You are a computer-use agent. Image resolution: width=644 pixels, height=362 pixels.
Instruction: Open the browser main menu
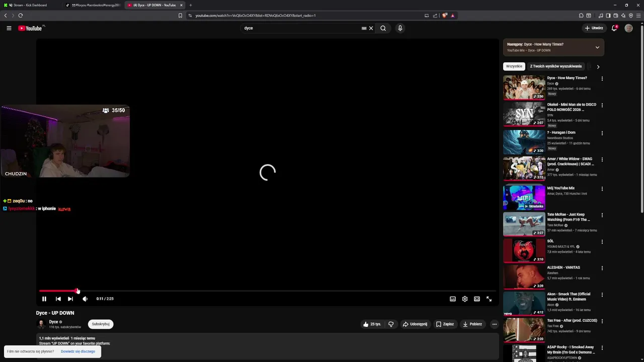[x=638, y=16]
